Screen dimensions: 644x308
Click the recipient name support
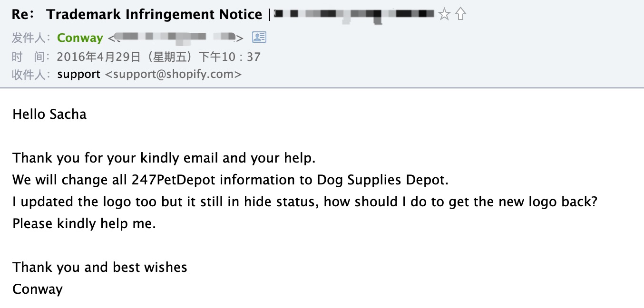coord(78,75)
